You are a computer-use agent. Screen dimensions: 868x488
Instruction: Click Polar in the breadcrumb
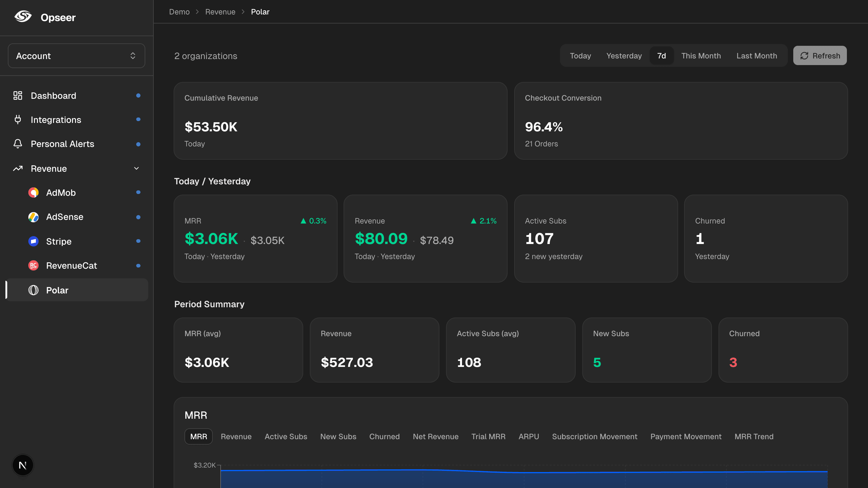click(260, 12)
